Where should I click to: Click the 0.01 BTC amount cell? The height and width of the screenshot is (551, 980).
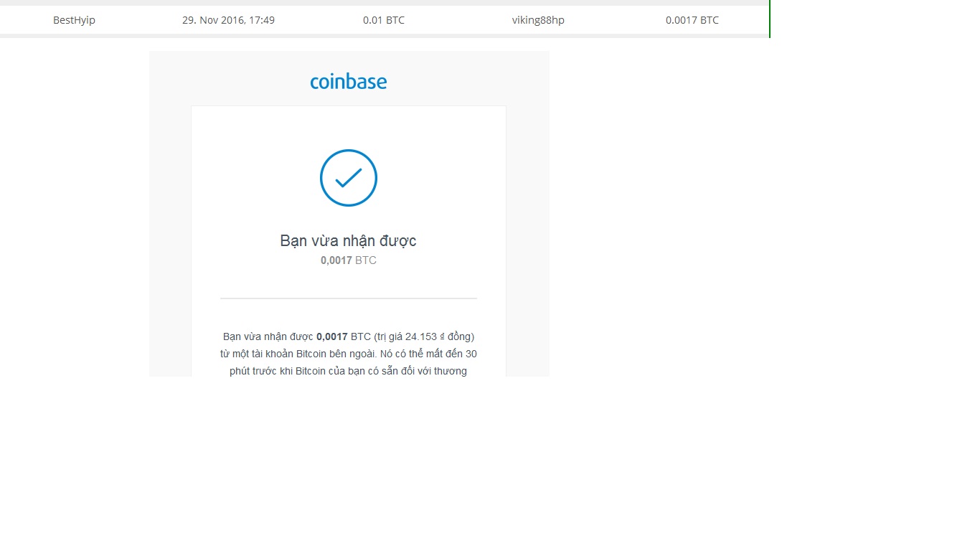point(384,20)
